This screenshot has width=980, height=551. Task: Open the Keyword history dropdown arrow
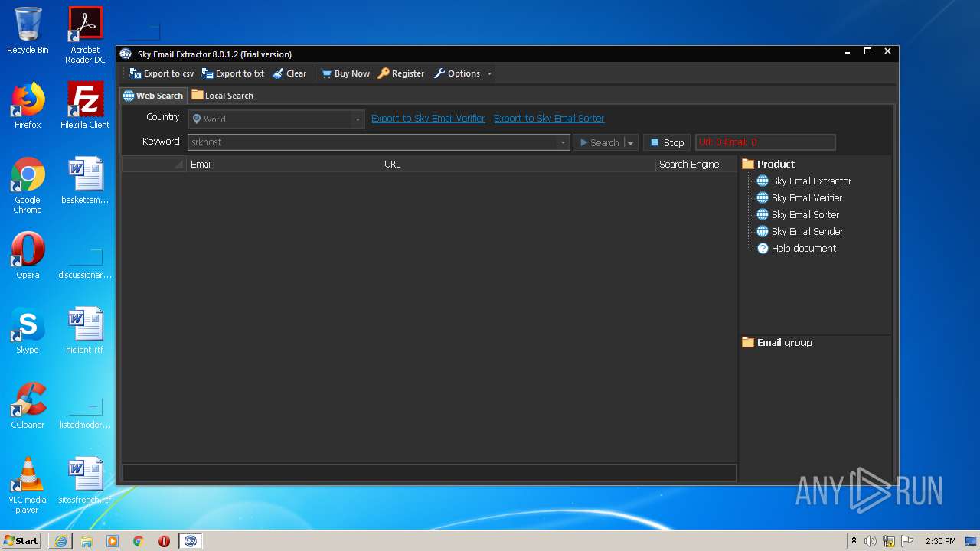click(563, 142)
